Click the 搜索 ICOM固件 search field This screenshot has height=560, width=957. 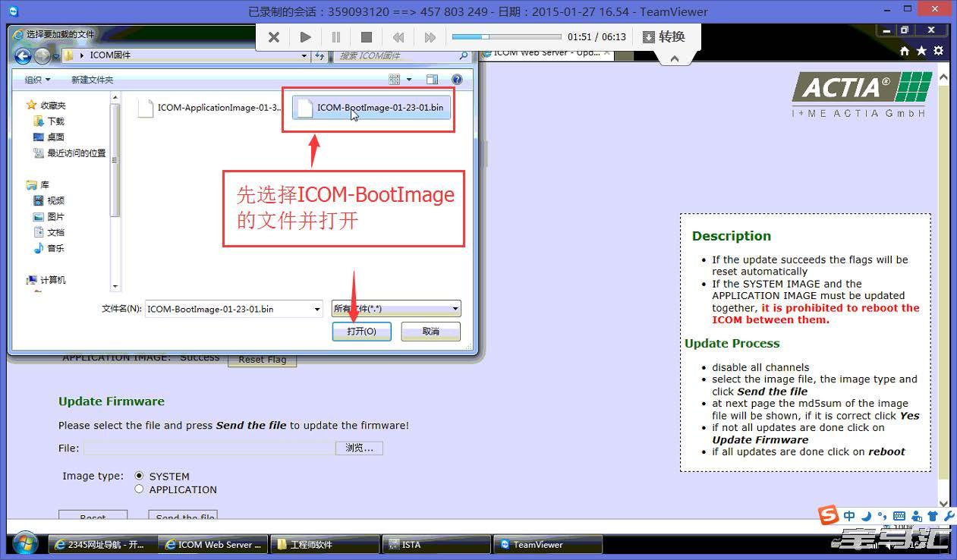click(x=395, y=55)
